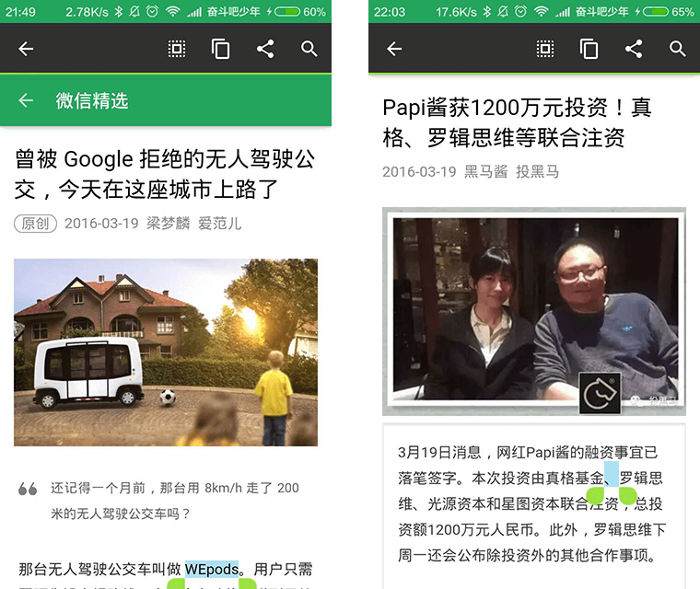Tap the quotation mark icon beside the quote
The image size is (700, 589).
[28, 489]
